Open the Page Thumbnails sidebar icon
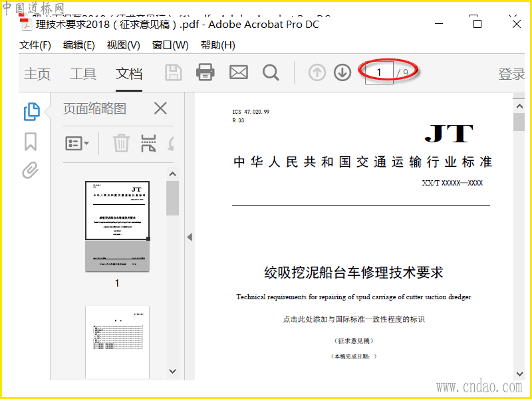532x399 pixels. [x=31, y=112]
